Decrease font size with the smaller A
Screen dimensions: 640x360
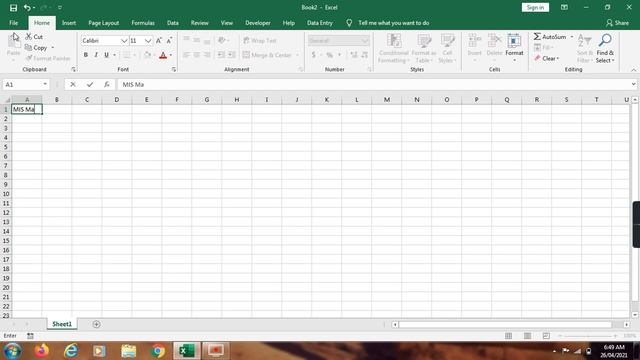tap(169, 40)
